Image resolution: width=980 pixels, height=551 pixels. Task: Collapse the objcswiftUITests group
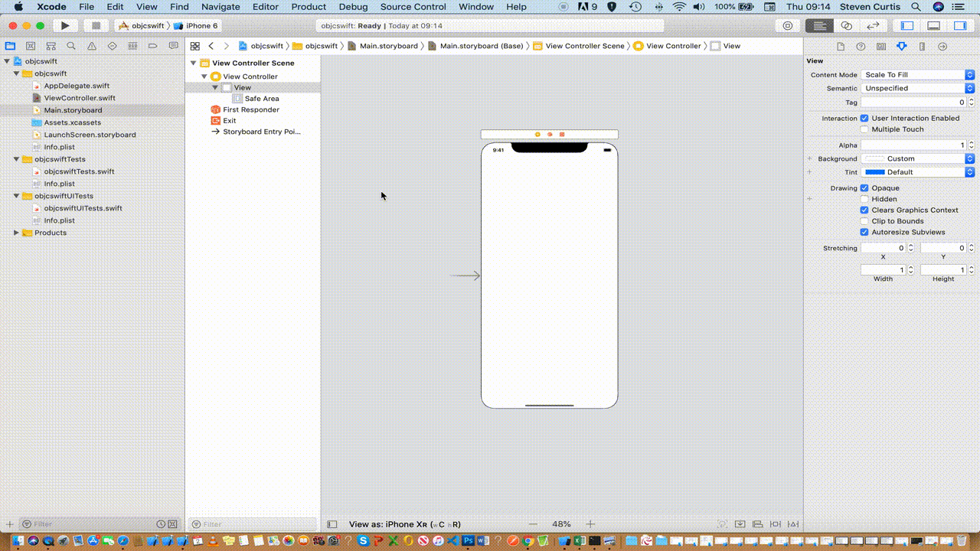click(16, 196)
